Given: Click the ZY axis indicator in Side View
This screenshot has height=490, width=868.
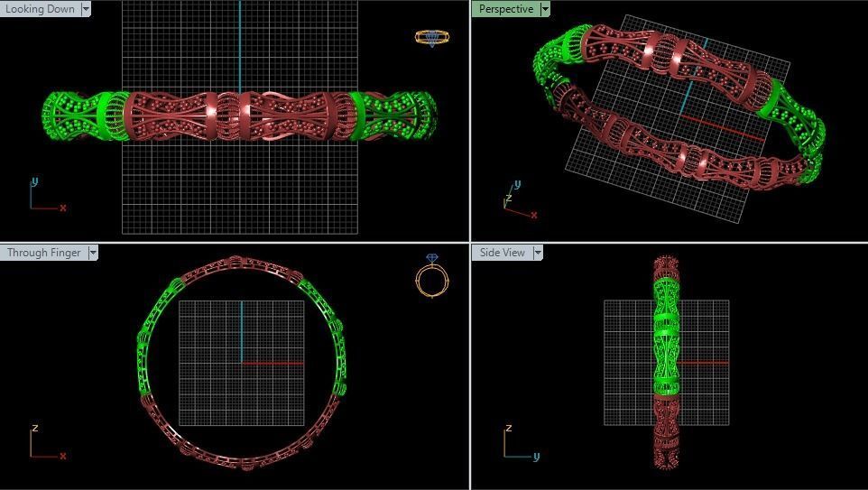Looking at the screenshot, I should point(522,442).
